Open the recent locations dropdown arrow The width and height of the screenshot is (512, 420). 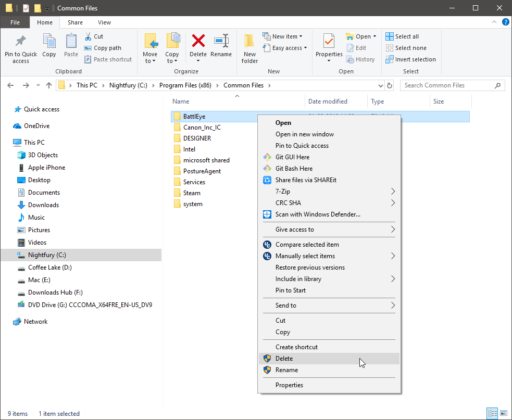tap(38, 85)
